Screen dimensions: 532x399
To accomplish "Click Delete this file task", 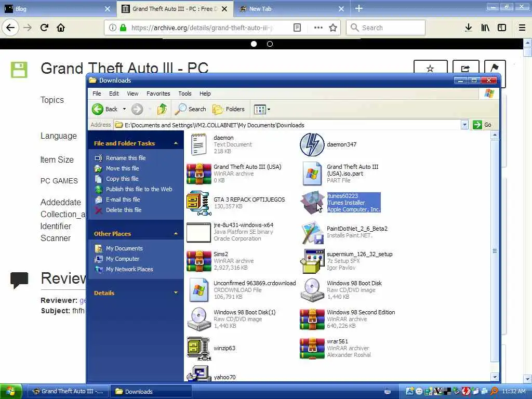I will [124, 210].
